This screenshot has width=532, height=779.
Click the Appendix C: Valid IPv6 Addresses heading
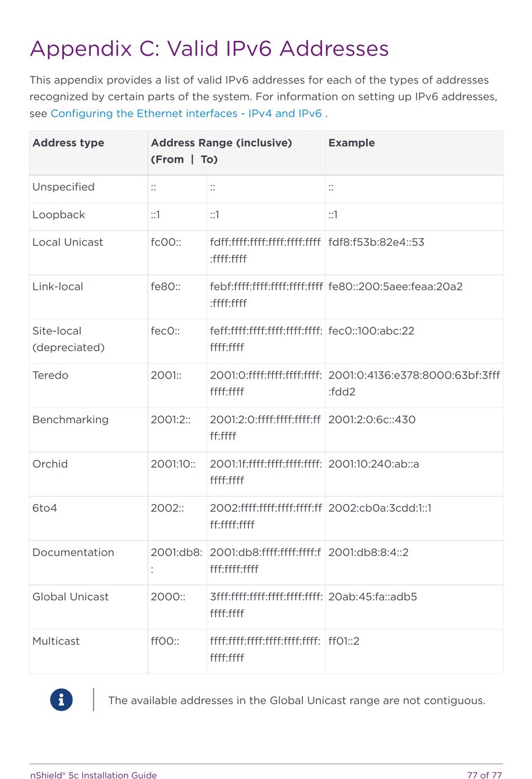tap(209, 49)
